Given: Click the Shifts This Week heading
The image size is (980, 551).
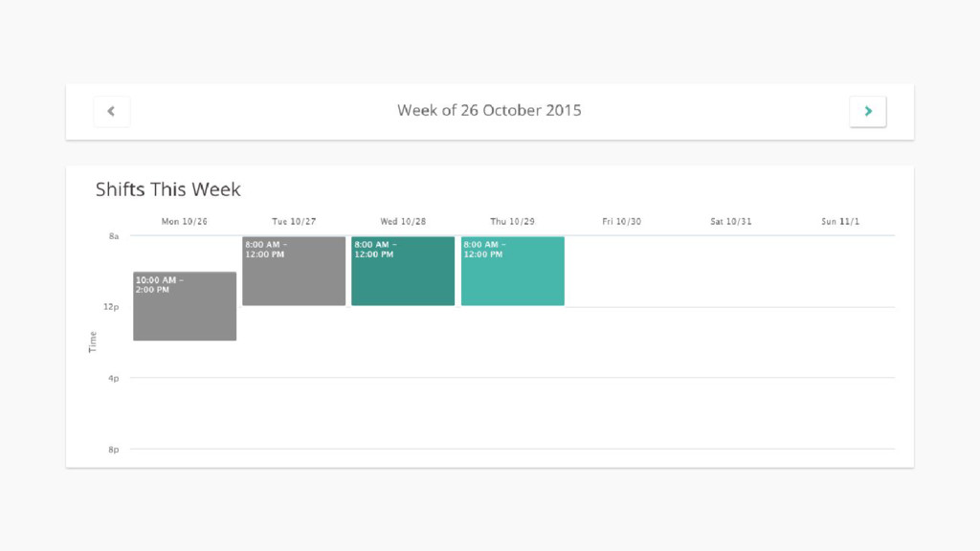Looking at the screenshot, I should tap(168, 189).
